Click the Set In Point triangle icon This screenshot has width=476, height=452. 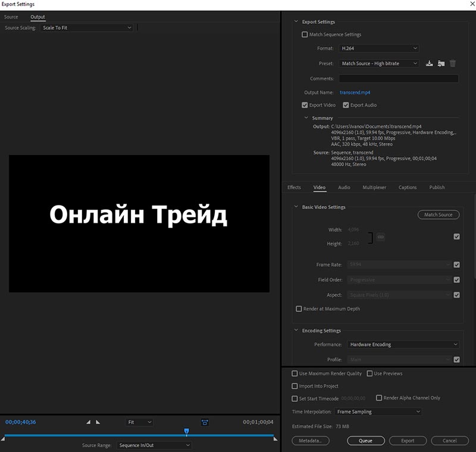click(88, 422)
